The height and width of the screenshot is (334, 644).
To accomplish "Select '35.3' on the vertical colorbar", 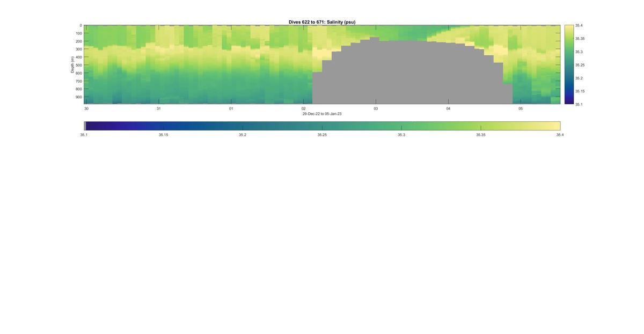I will (x=579, y=52).
